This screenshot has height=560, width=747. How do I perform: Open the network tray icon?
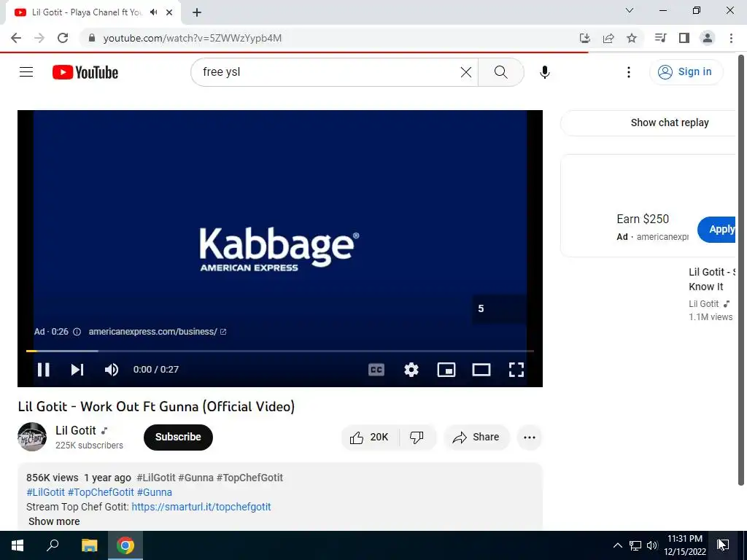(635, 545)
